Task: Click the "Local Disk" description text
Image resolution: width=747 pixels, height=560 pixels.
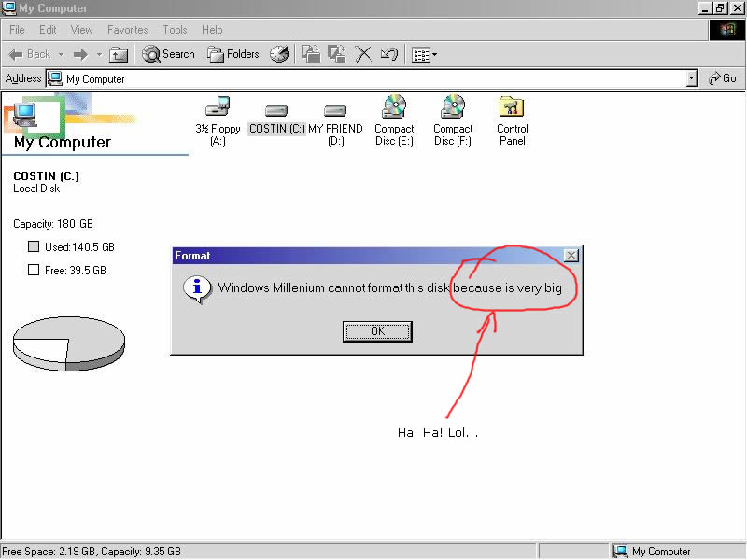Action: 36,189
